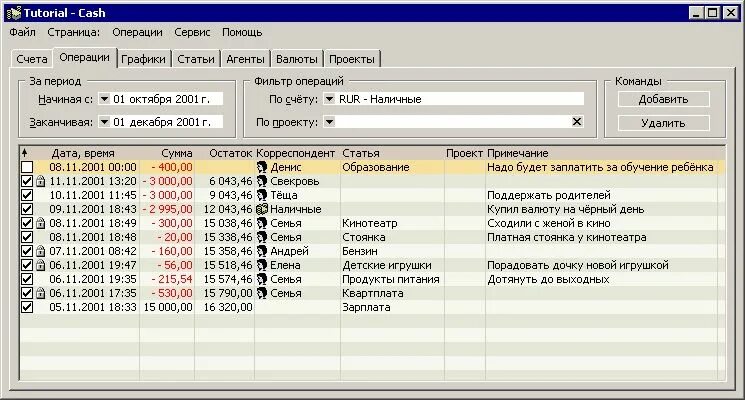Clear the project filter with the X icon
The width and height of the screenshot is (745, 400).
(577, 122)
